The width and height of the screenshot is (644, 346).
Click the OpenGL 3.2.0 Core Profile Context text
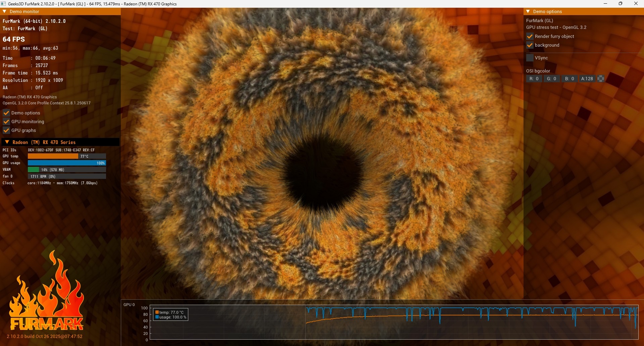click(x=47, y=103)
